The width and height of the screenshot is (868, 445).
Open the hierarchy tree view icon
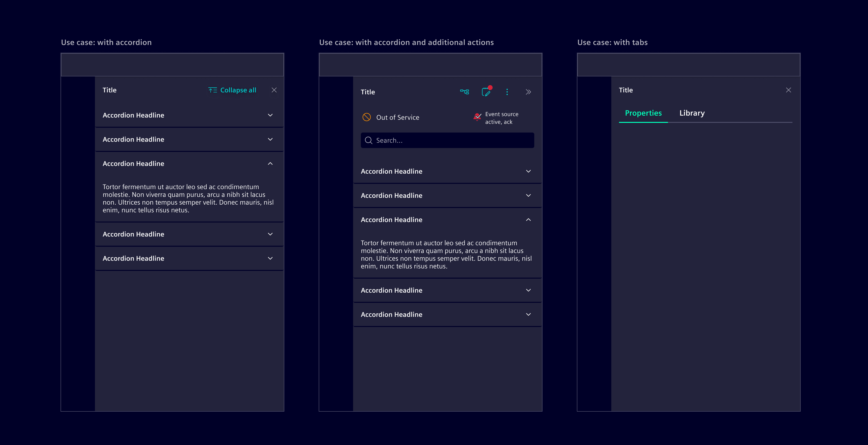click(464, 92)
